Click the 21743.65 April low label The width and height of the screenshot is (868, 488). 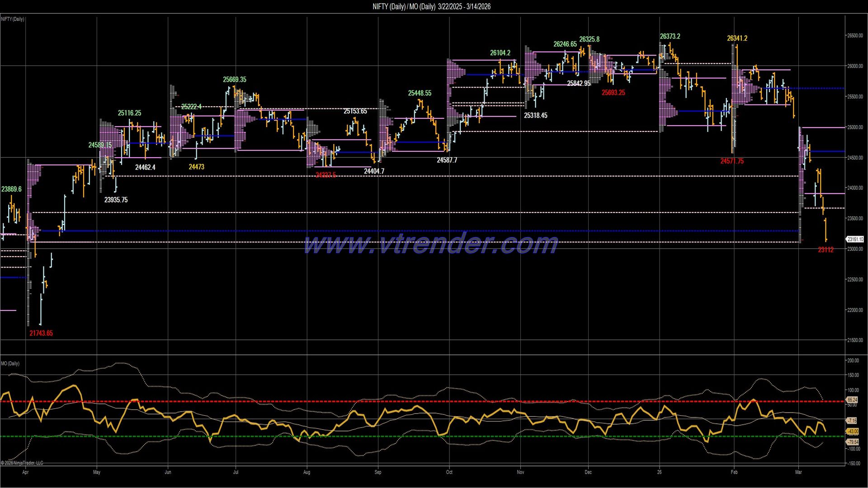(41, 333)
